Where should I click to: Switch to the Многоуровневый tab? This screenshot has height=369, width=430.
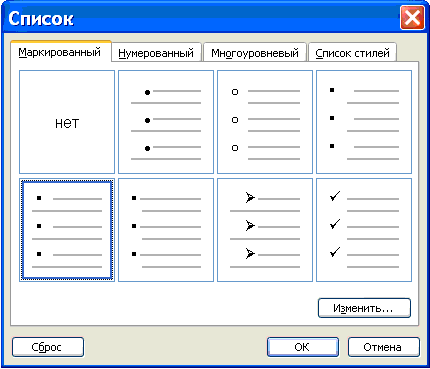(x=255, y=53)
